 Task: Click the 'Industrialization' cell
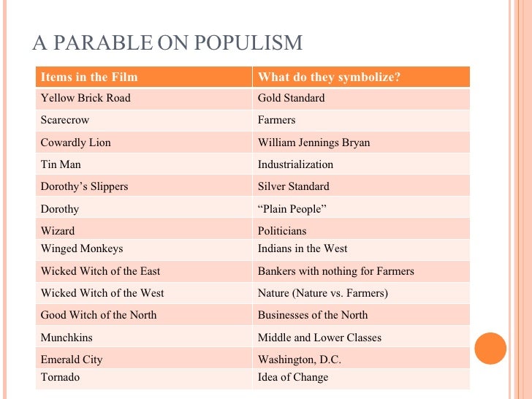[x=361, y=164]
